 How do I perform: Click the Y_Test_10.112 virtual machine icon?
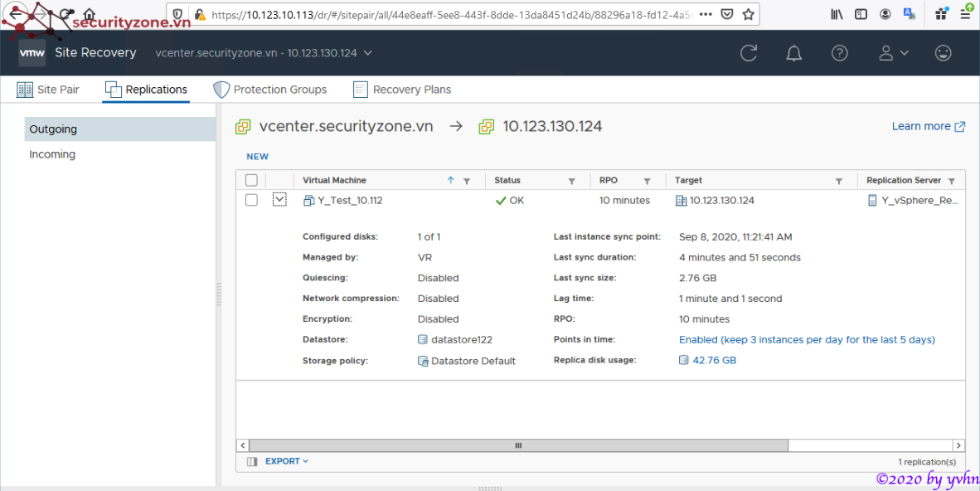point(308,201)
